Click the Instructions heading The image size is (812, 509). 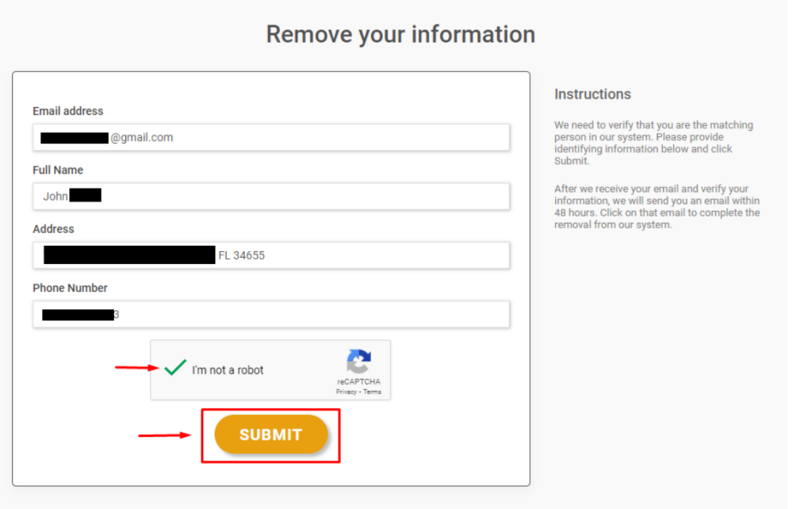[592, 94]
